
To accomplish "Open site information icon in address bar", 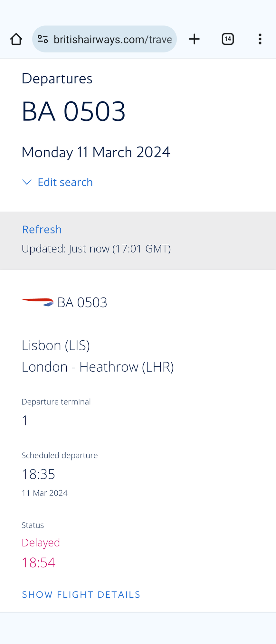I will [x=43, y=39].
